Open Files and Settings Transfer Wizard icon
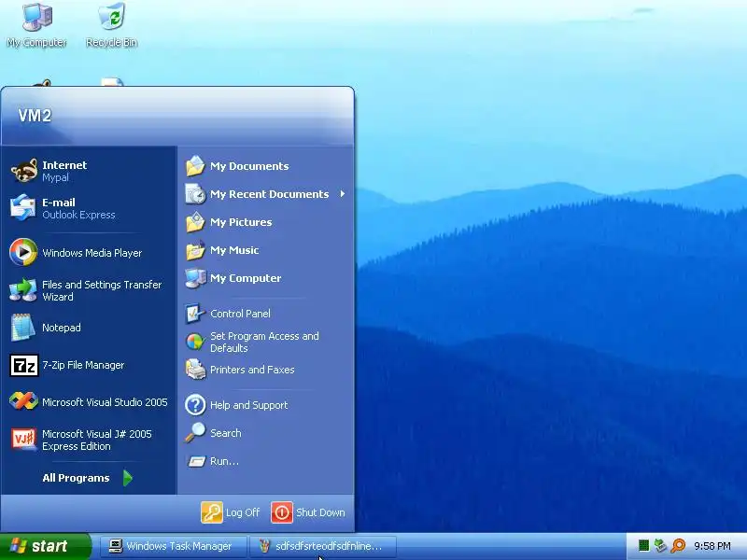This screenshot has width=747, height=560. click(x=22, y=290)
